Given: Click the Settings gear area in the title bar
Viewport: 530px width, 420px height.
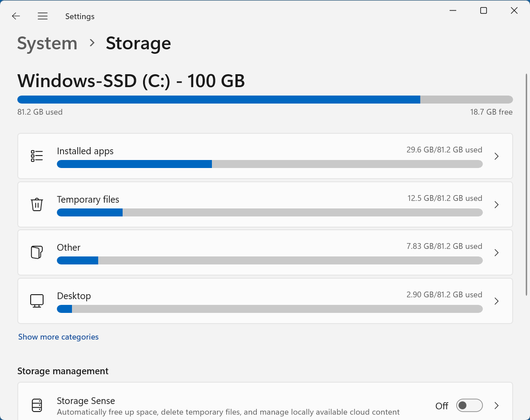Looking at the screenshot, I should coord(80,16).
